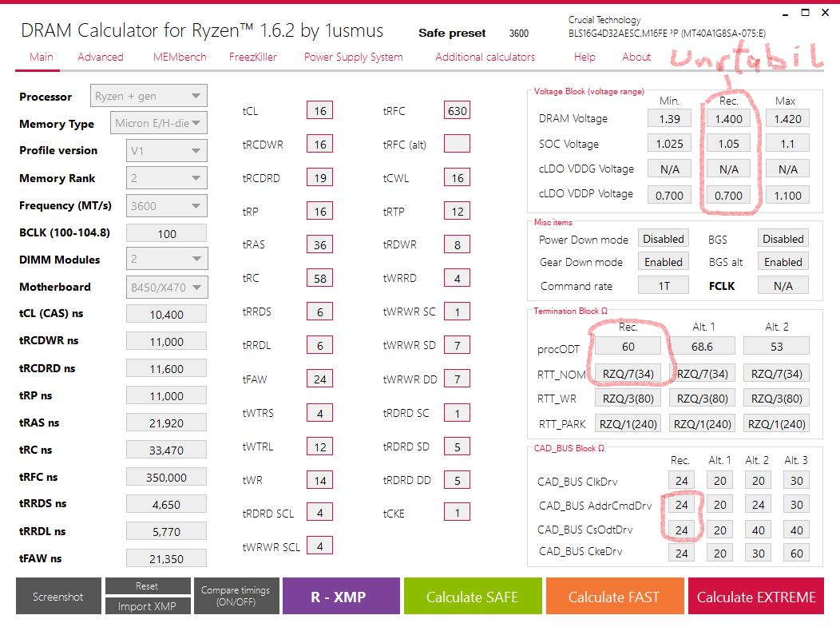Open the MEMbench tab

tap(179, 57)
